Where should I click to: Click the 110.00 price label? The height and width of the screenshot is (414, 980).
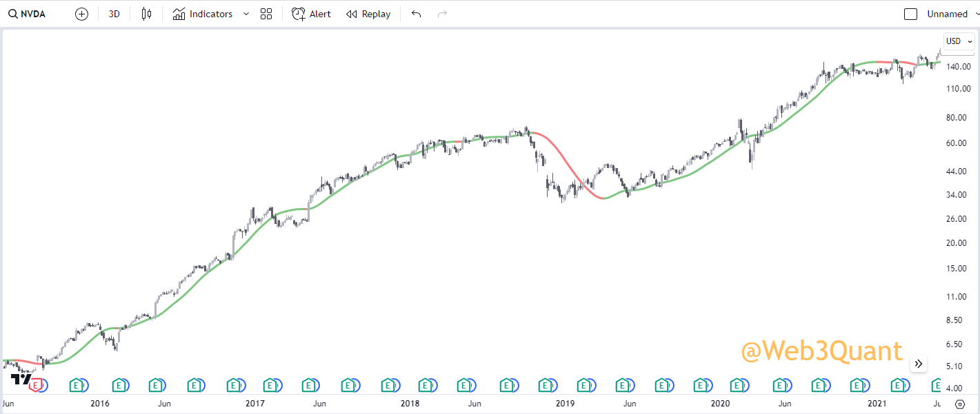coord(959,89)
